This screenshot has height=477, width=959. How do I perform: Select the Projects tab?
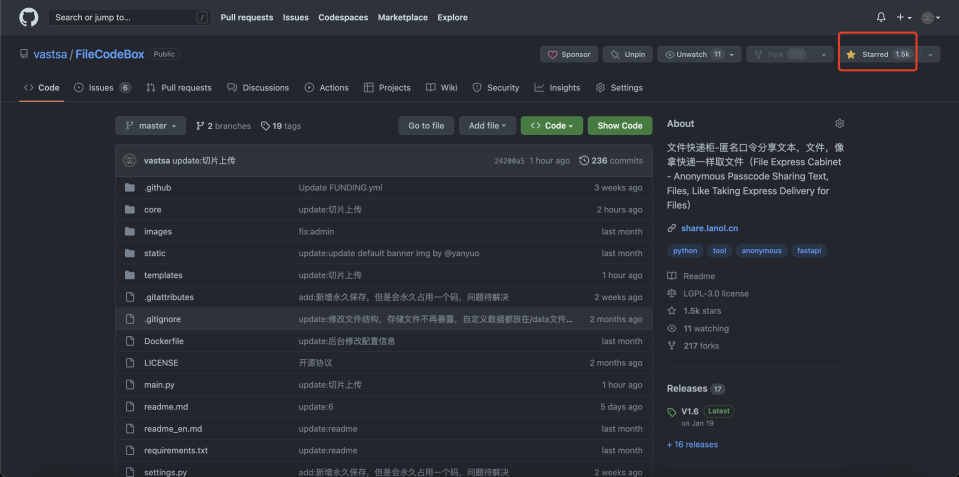(387, 87)
